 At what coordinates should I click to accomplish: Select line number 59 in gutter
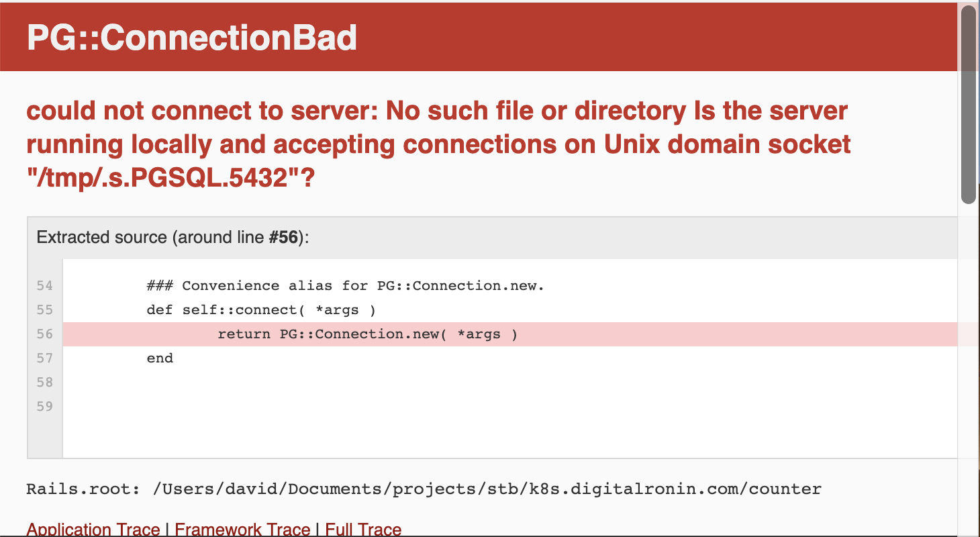[44, 407]
